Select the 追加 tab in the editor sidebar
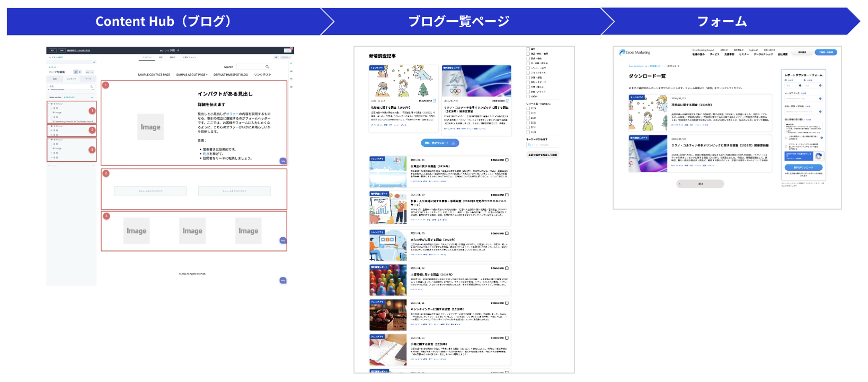 click(x=55, y=79)
